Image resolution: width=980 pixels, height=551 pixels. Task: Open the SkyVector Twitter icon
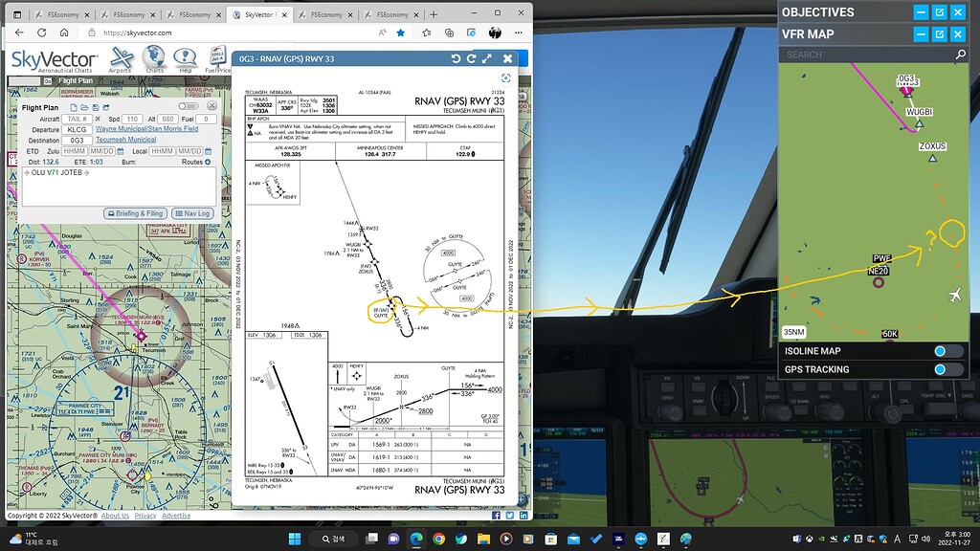click(509, 516)
